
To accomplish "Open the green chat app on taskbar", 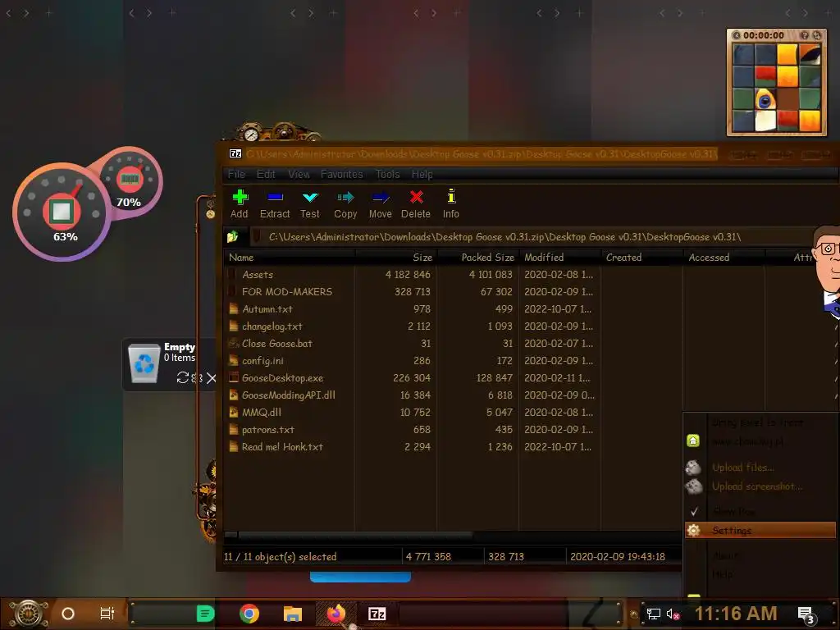I will point(206,614).
